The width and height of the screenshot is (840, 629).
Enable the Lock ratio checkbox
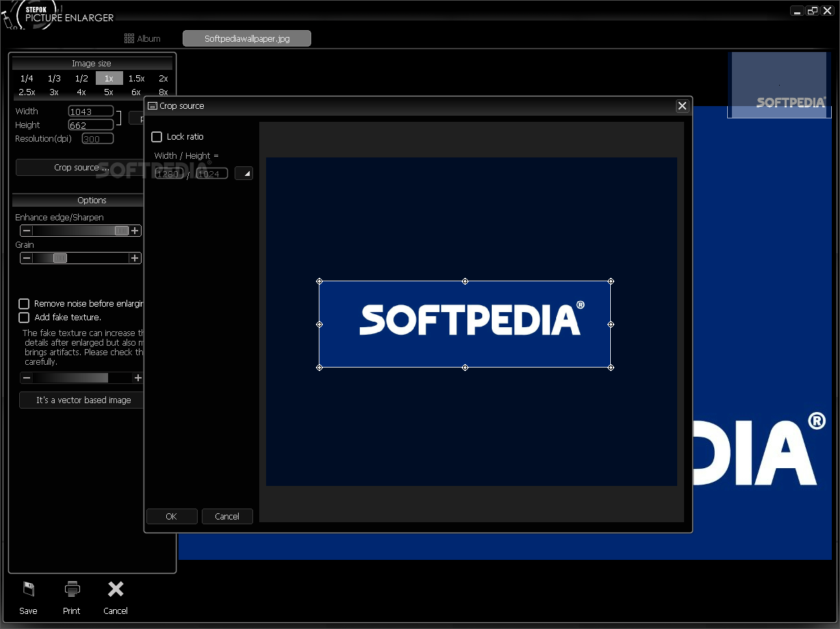157,137
